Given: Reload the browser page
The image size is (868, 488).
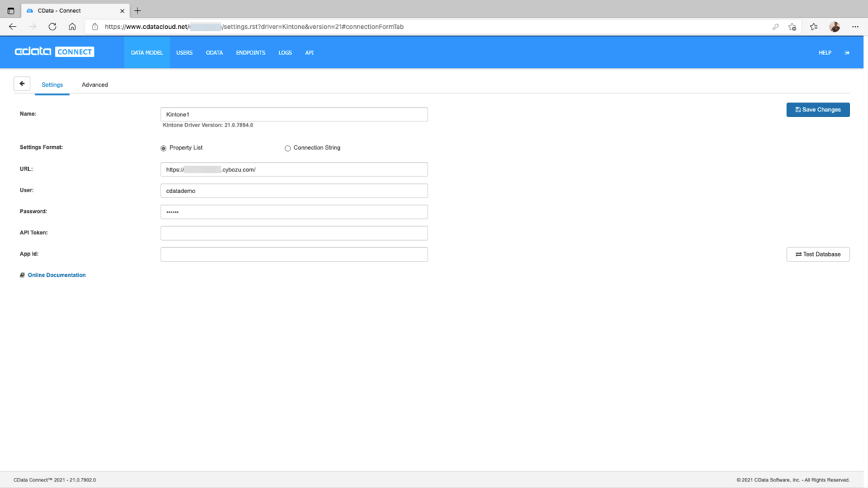Looking at the screenshot, I should pos(52,27).
